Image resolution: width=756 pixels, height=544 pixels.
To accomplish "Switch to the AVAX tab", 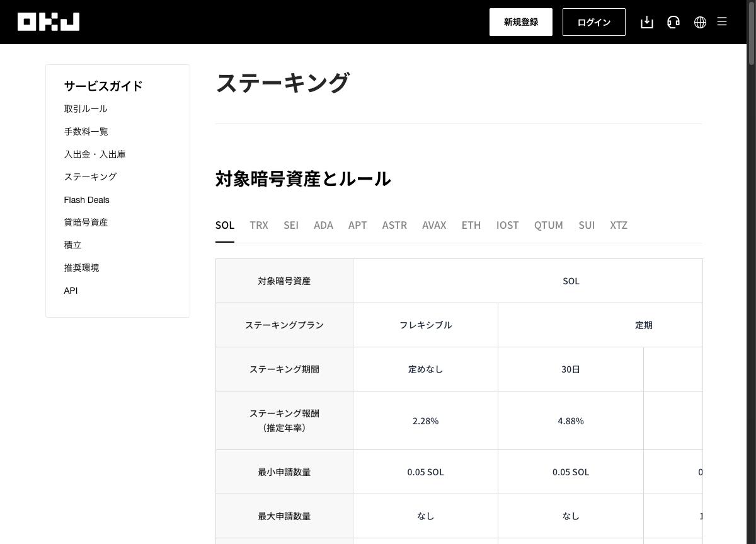I will pyautogui.click(x=434, y=225).
